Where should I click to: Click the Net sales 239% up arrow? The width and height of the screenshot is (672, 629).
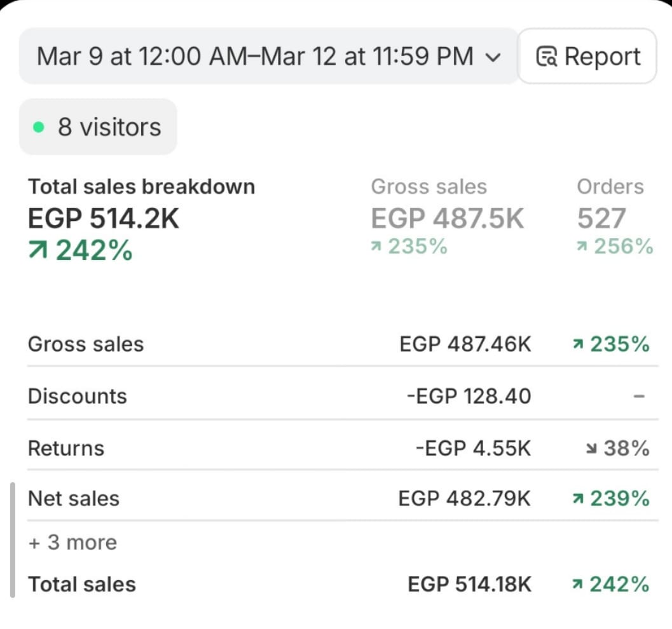578,500
